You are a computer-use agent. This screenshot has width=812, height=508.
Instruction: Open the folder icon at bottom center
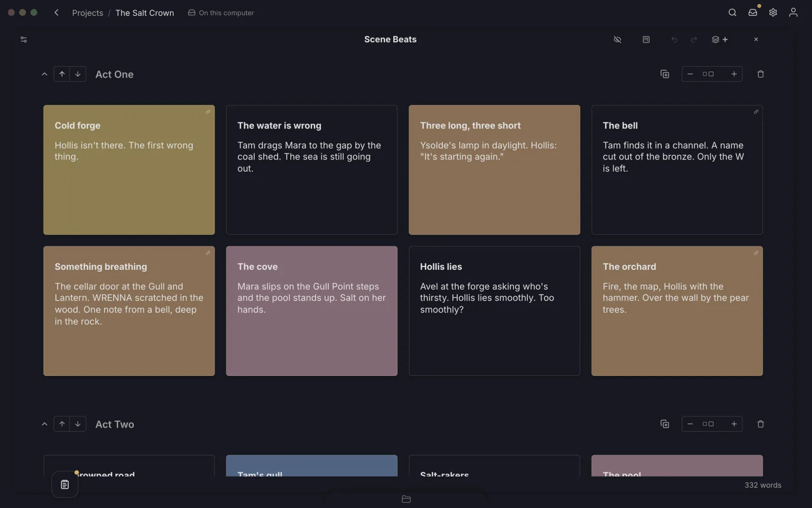406,499
